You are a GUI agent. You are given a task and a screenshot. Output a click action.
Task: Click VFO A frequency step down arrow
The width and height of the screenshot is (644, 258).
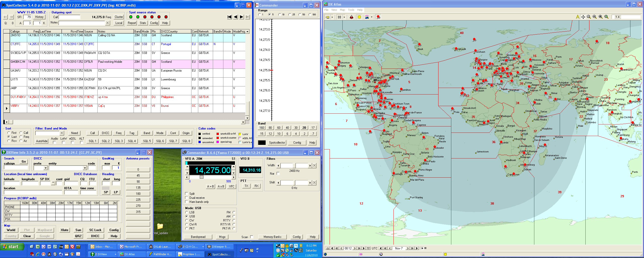tap(187, 173)
